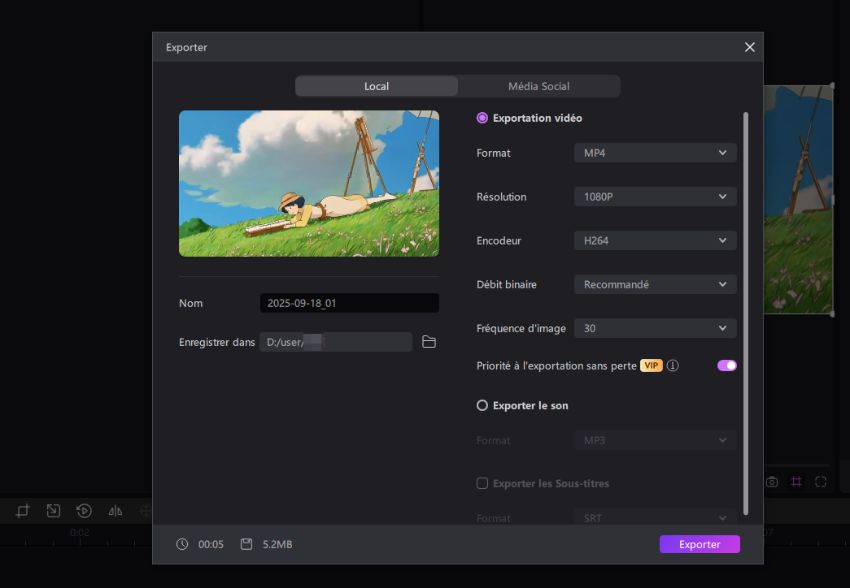Click the VIP badge

651,366
